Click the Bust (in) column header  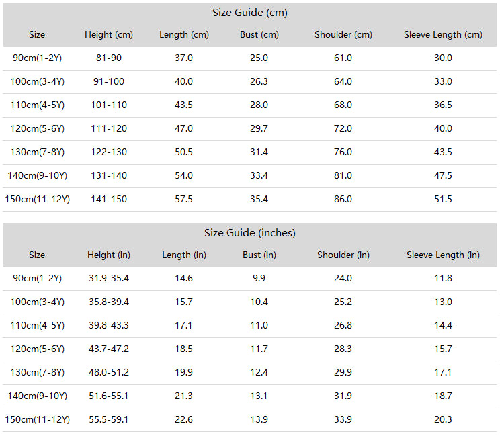tap(259, 255)
